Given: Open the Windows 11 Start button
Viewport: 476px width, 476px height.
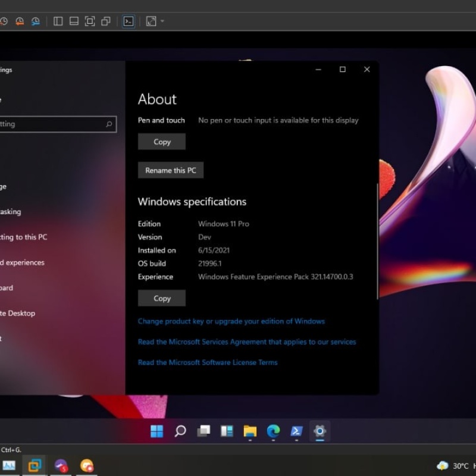Looking at the screenshot, I should [x=157, y=431].
